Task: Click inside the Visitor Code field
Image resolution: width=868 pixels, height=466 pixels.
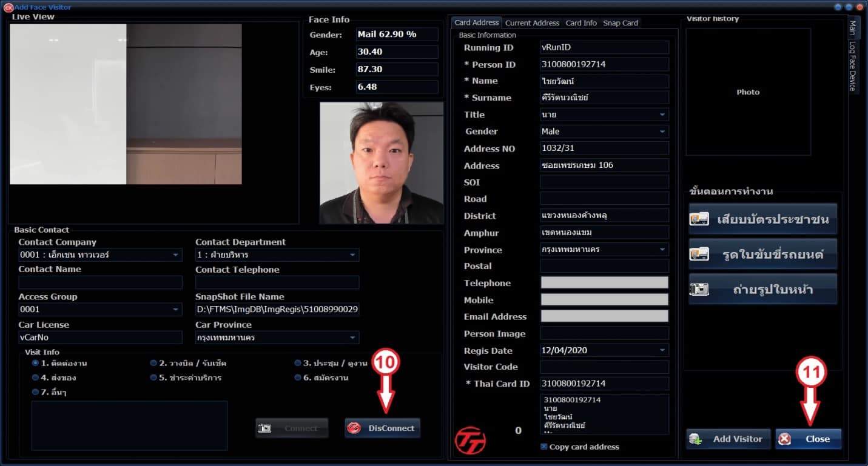Action: click(x=604, y=367)
